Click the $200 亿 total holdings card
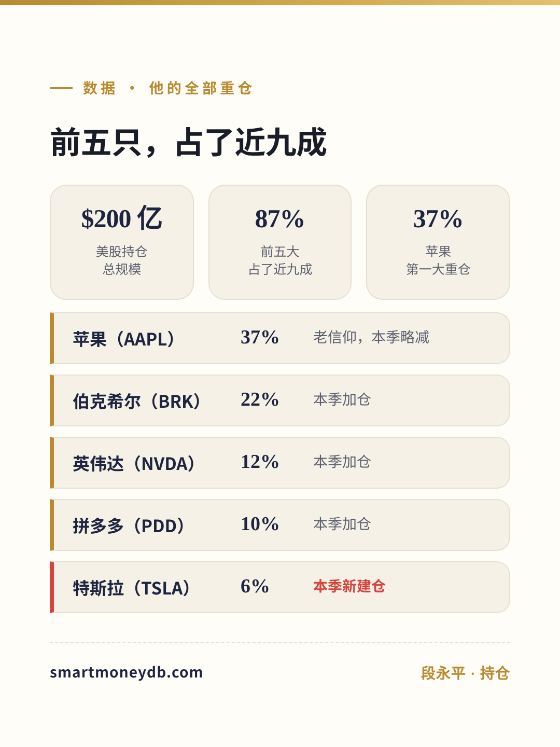This screenshot has height=747, width=560. tap(122, 242)
